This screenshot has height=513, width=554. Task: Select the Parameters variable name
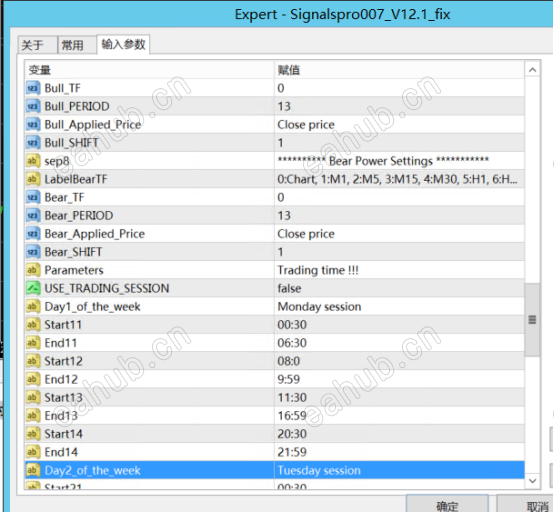[x=74, y=270]
